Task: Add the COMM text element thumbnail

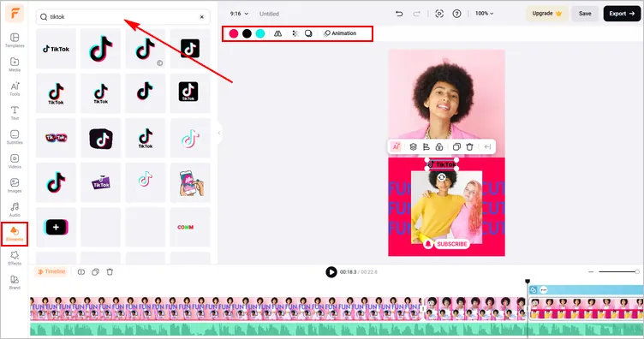Action: click(x=190, y=227)
